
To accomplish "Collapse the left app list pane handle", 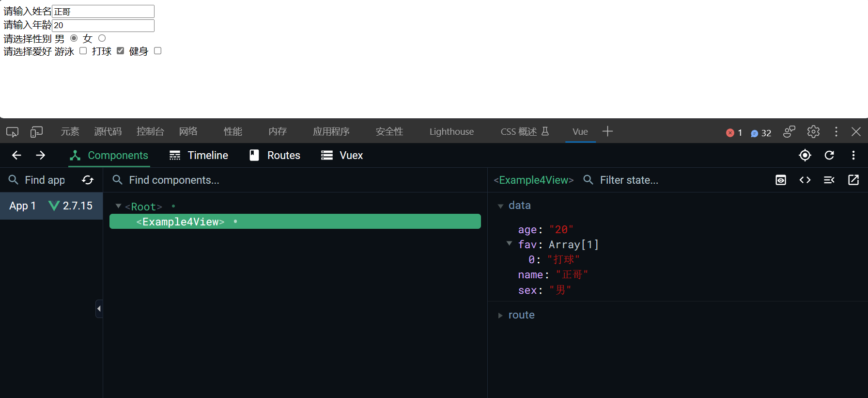I will (99, 309).
